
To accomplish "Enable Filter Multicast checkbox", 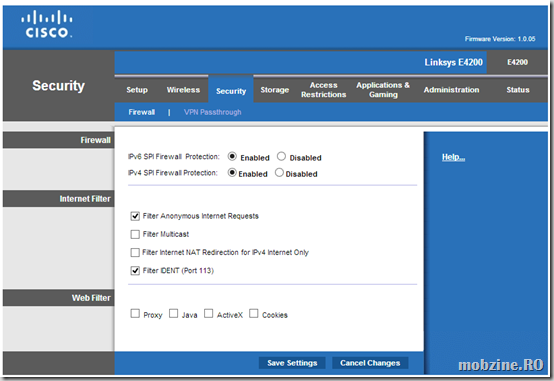I will point(135,234).
